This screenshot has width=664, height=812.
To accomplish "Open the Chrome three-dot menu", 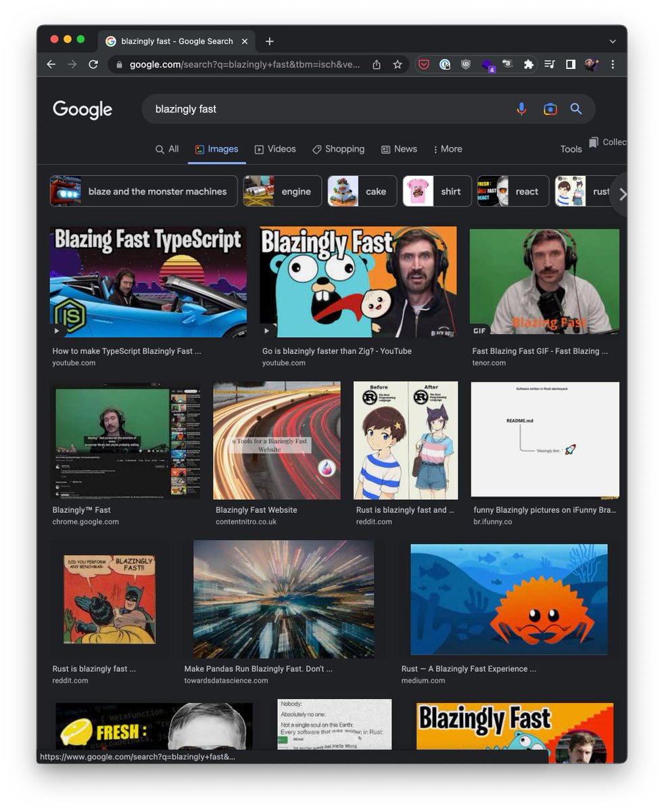I will (x=613, y=64).
